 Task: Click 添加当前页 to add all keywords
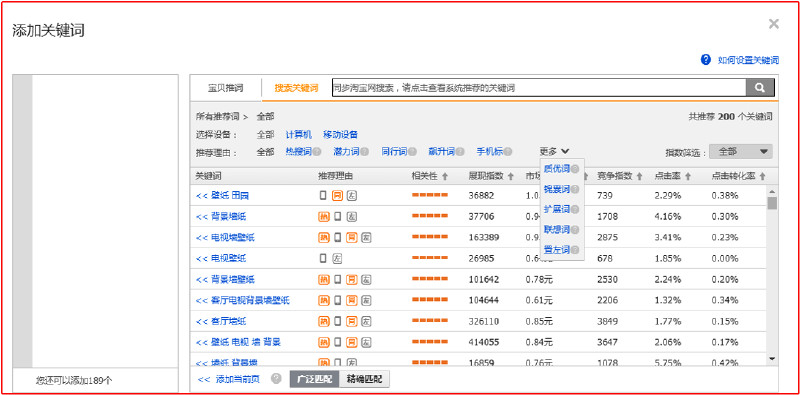coord(229,379)
